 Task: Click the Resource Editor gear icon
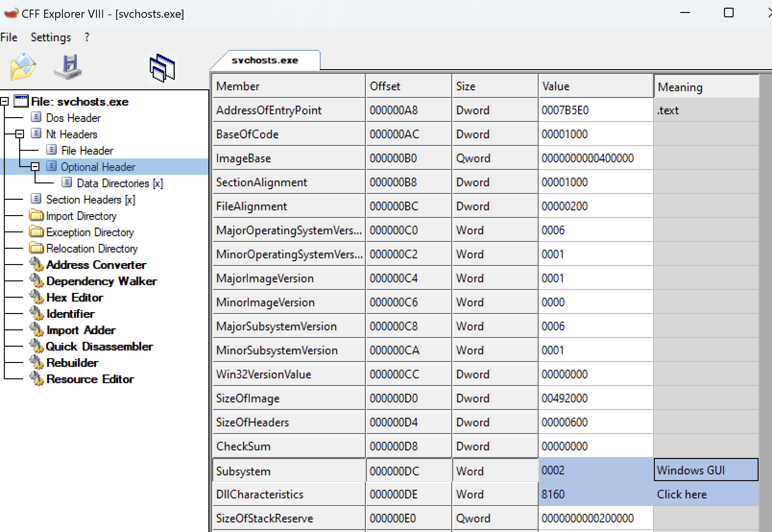tap(36, 379)
